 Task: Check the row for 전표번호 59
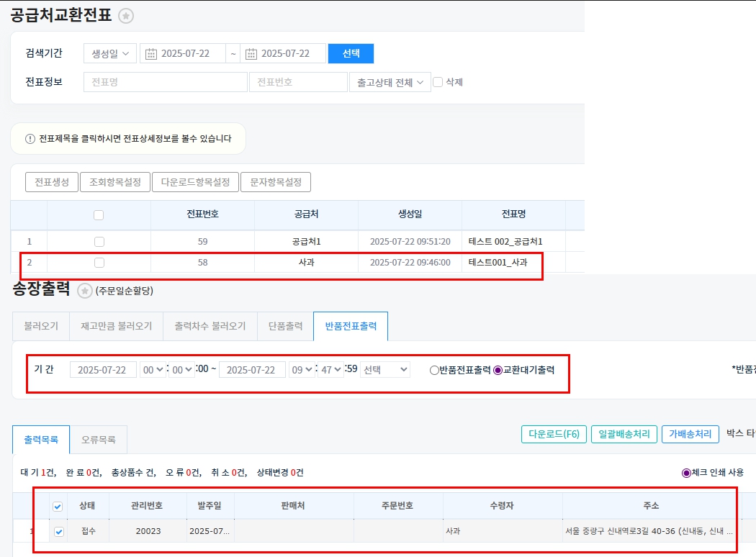point(99,242)
